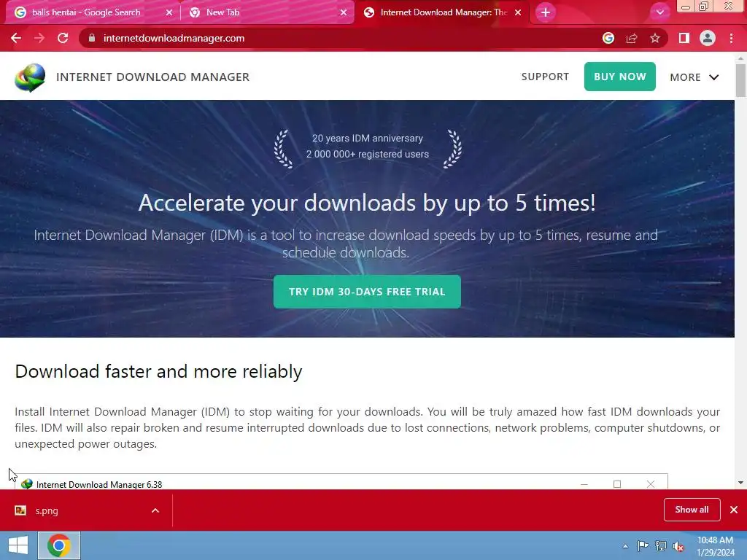747x560 pixels.
Task: Show hidden system tray icons
Action: (625, 546)
